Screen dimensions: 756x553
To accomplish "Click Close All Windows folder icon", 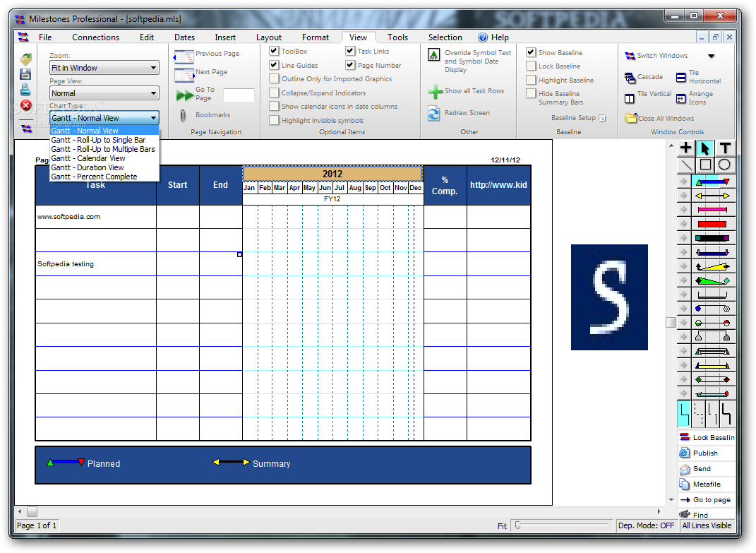I will tap(630, 118).
